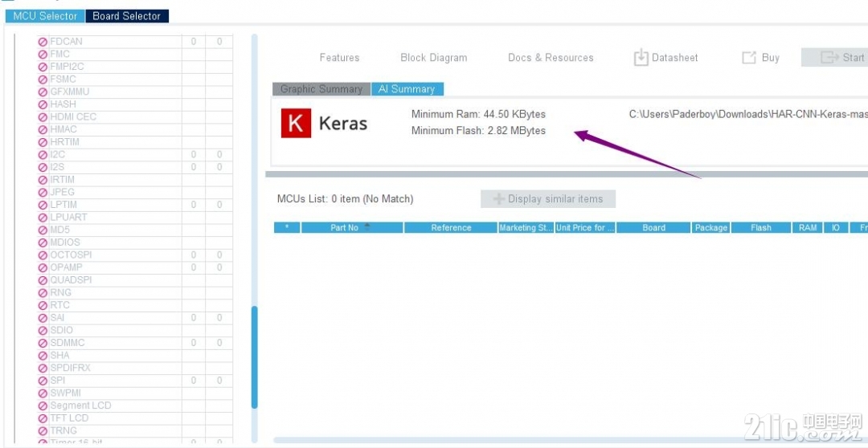Viewport: 868px width, 448px height.
Task: Click the prohibition icon beside HASH
Action: click(43, 104)
